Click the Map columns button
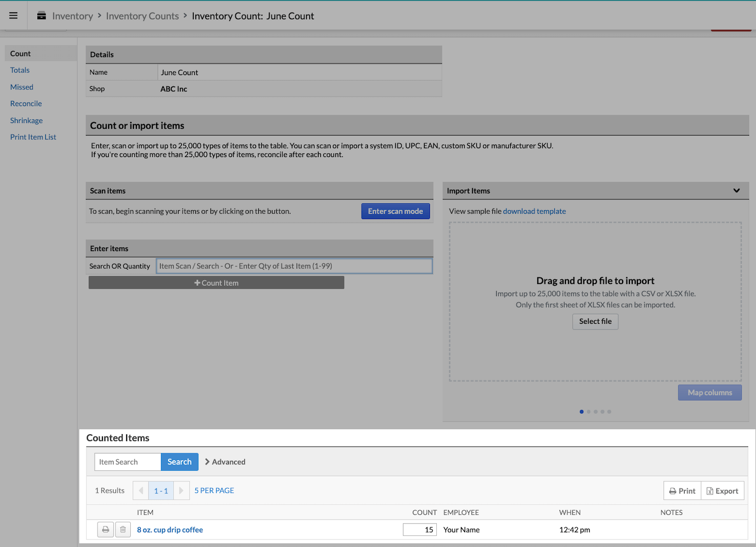 pos(710,393)
